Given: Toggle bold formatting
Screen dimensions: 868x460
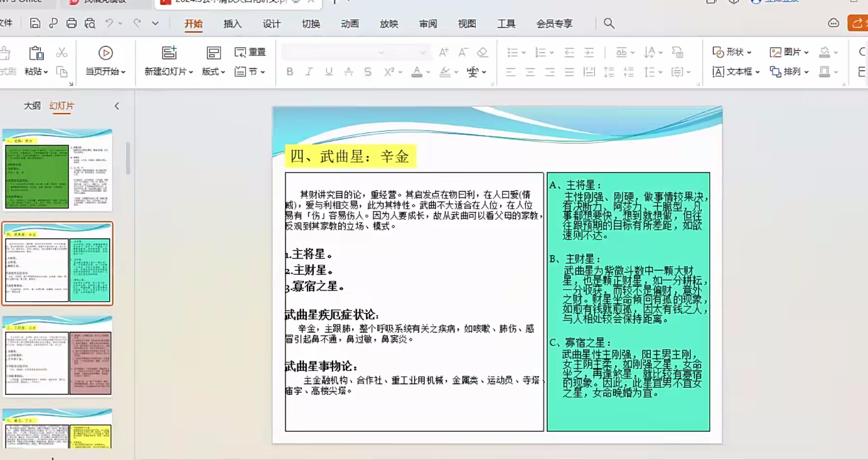Looking at the screenshot, I should (x=289, y=72).
